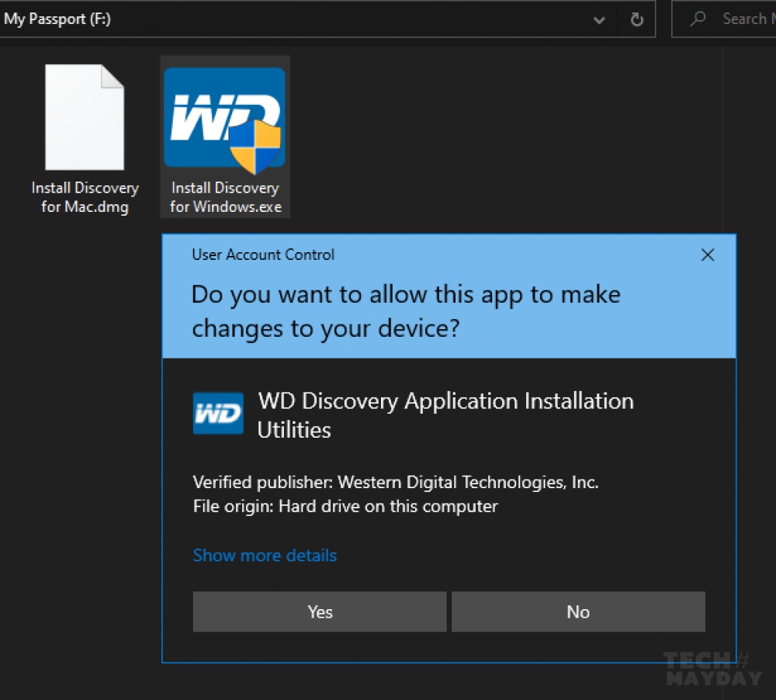
Task: Open the Show more details link
Action: (x=265, y=556)
